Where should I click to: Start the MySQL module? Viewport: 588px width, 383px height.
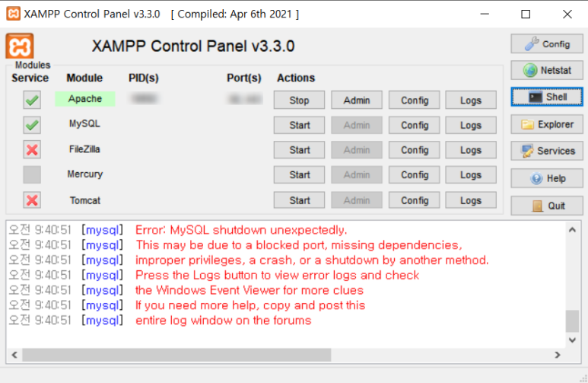coord(299,125)
